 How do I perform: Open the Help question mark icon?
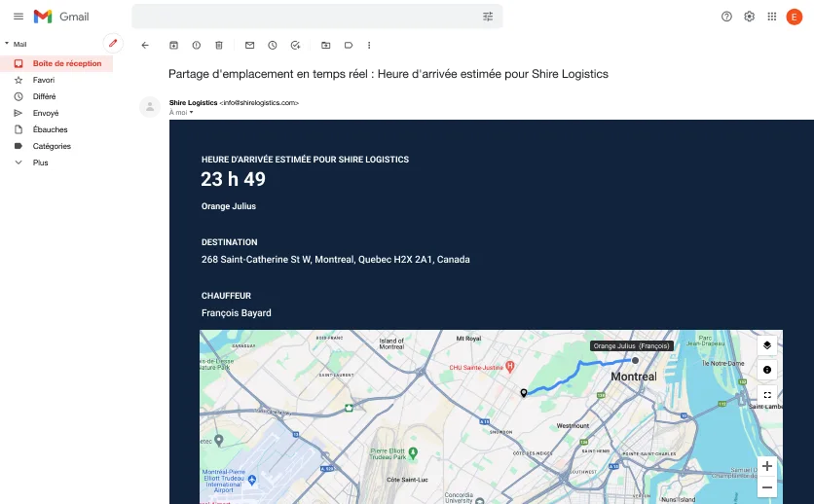pyautogui.click(x=726, y=17)
